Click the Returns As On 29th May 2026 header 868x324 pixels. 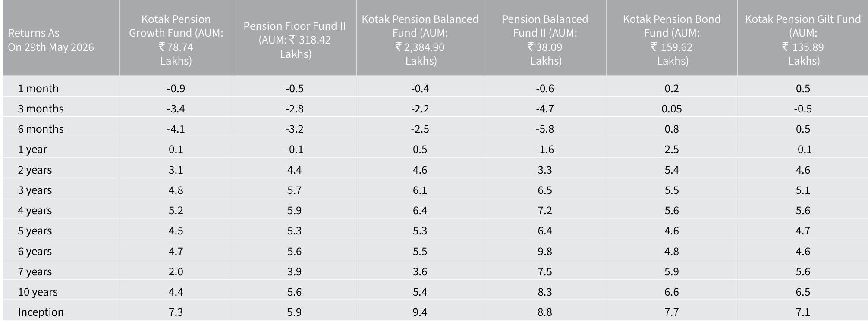click(x=51, y=40)
